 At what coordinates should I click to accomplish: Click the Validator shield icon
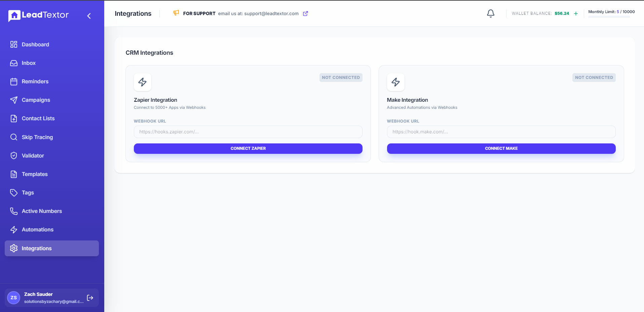coord(14,155)
